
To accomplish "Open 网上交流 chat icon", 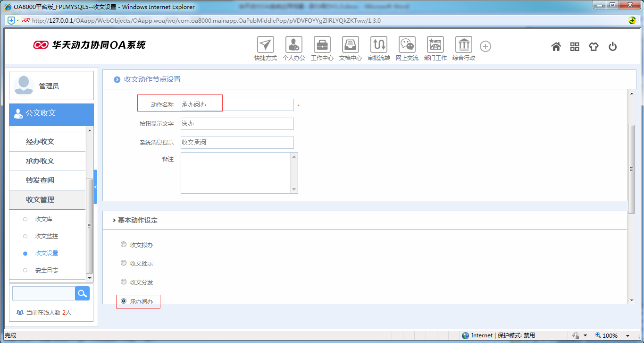I will (407, 45).
